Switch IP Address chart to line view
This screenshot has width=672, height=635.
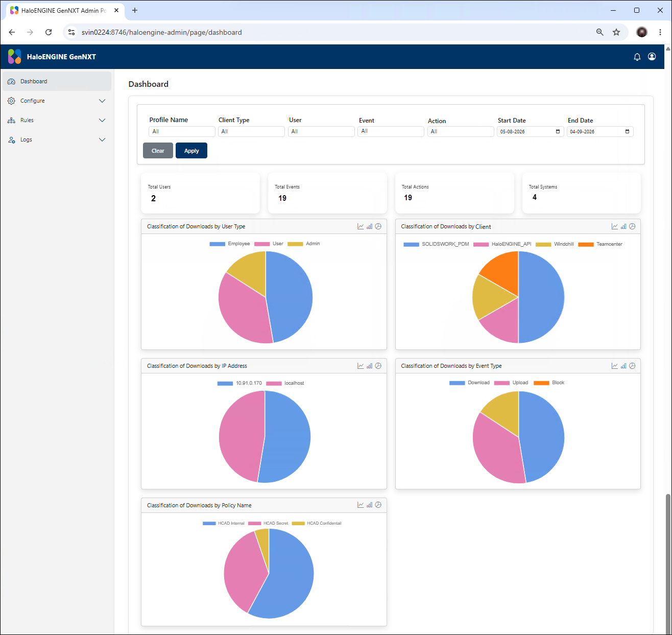[361, 366]
